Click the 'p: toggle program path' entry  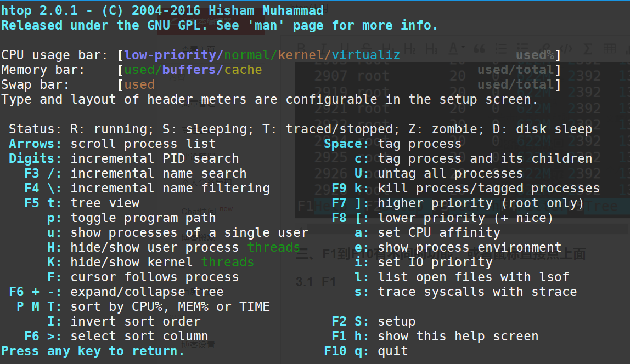[131, 218]
